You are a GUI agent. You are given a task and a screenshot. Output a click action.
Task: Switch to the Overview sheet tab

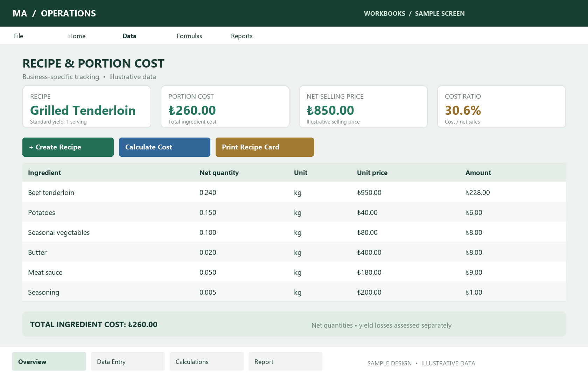49,362
